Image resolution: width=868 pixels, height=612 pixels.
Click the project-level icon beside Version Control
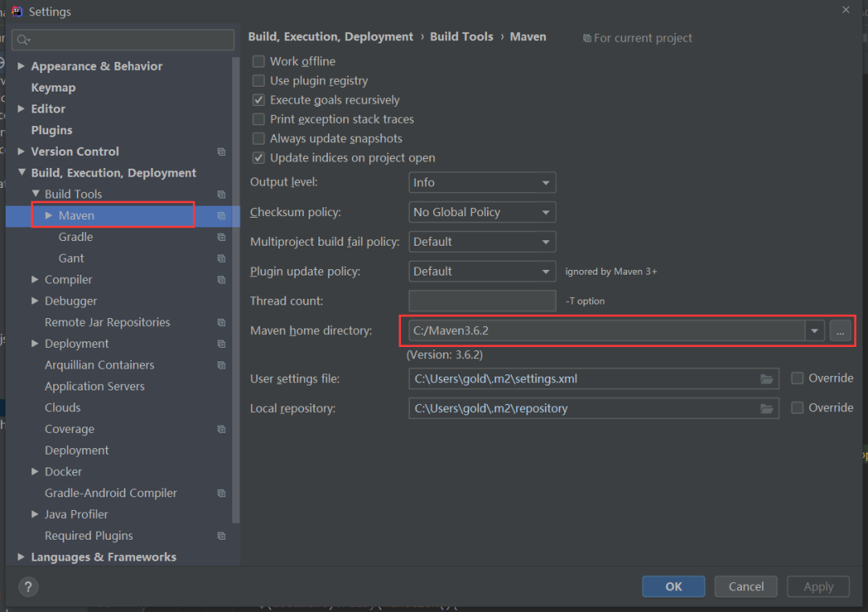pos(222,152)
